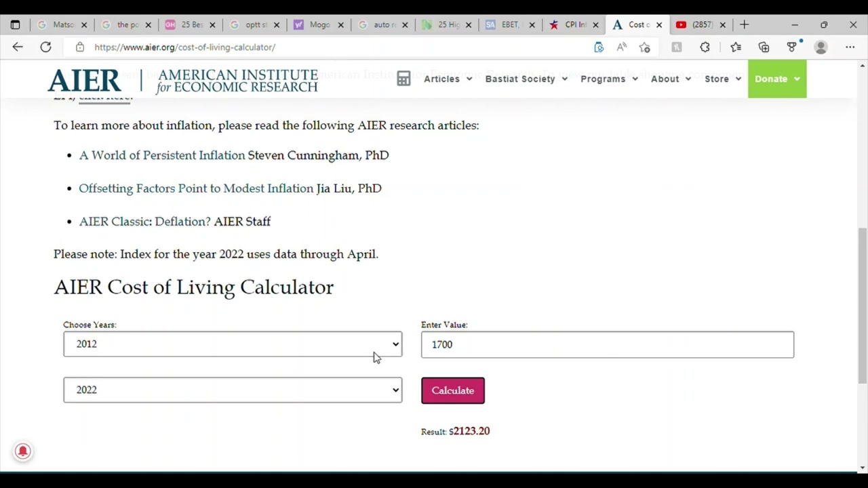
Task: Click the 'AIER Cost of Living Calculator' heading
Action: click(x=194, y=287)
